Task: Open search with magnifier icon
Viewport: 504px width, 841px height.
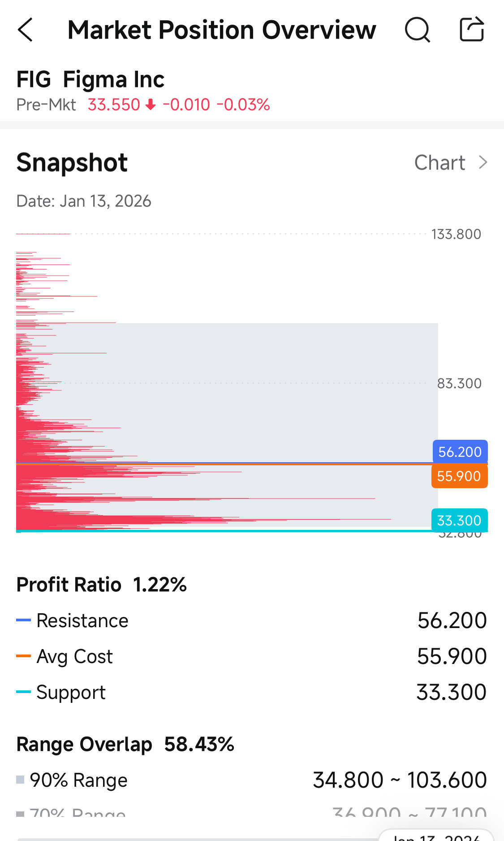Action: pos(418,30)
